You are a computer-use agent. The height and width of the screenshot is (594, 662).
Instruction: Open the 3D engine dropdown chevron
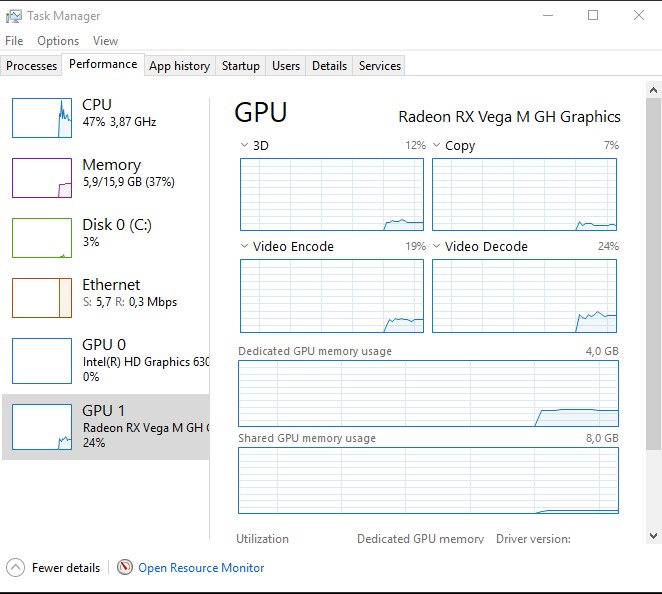tap(244, 145)
